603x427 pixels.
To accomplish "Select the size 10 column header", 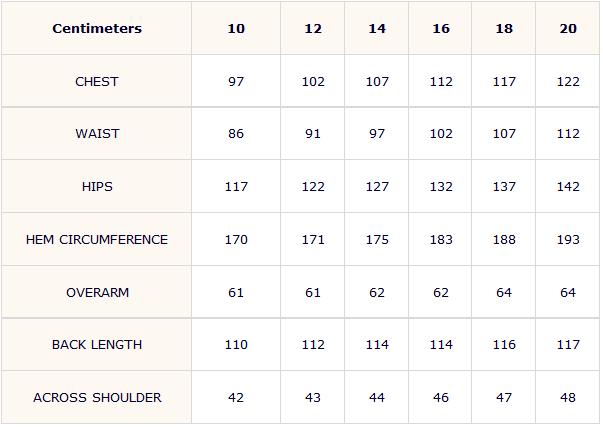I will [236, 28].
